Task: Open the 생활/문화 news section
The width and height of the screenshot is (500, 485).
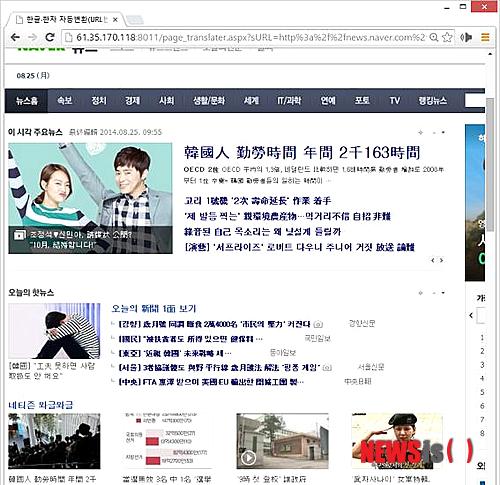Action: [x=209, y=101]
